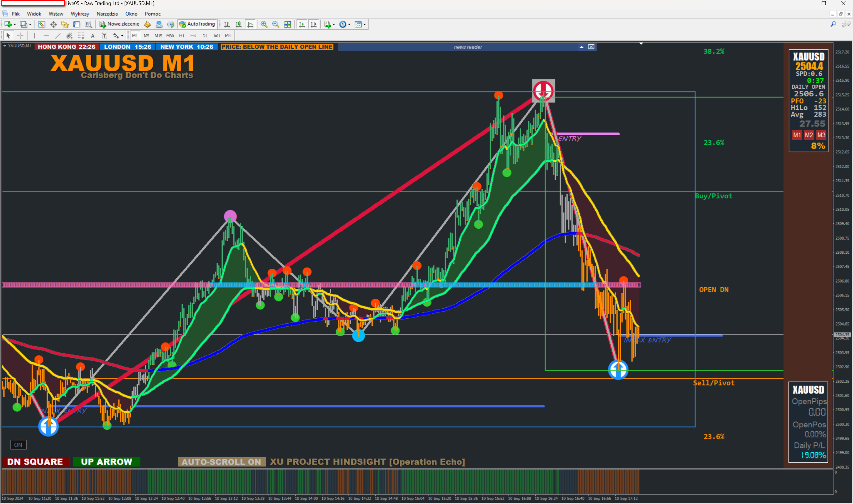Select the crosshair cursor tool
The height and width of the screenshot is (504, 853).
20,36
